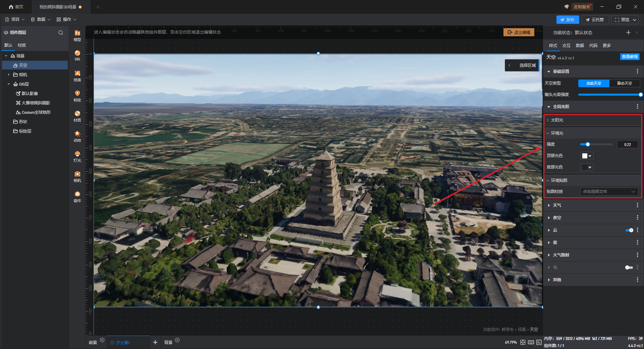Open the 相机 camera panel in toolbar
Viewport: 644px width, 349px height.
(77, 177)
